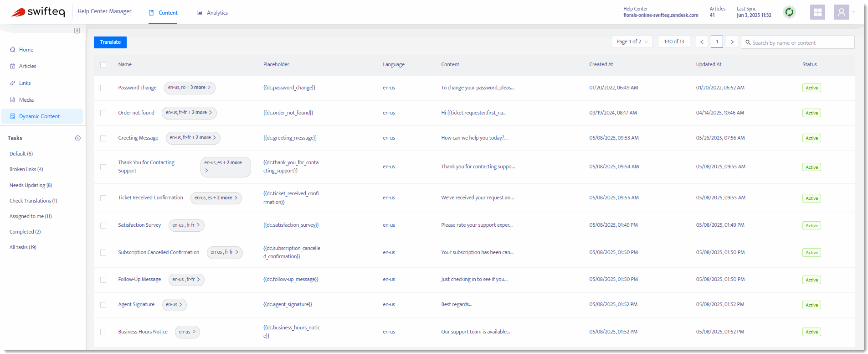Expand Password change language variants pill

pyautogui.click(x=190, y=88)
